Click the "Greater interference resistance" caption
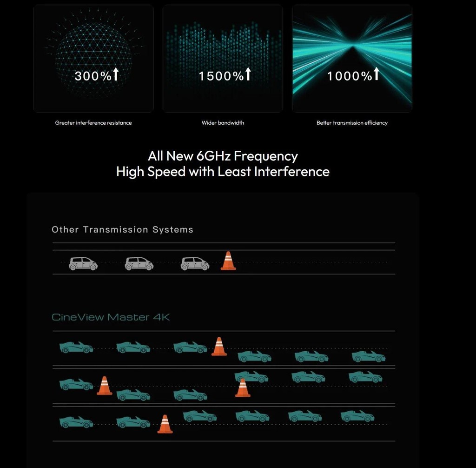 click(x=93, y=123)
